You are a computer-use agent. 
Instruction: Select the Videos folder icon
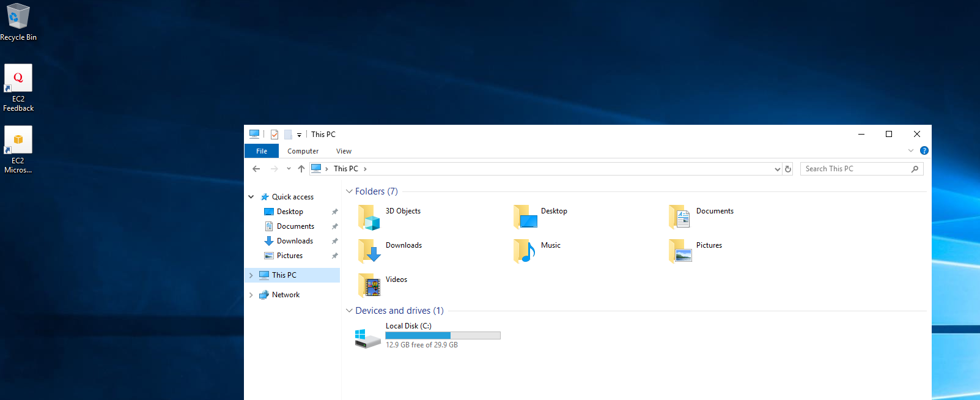point(369,286)
